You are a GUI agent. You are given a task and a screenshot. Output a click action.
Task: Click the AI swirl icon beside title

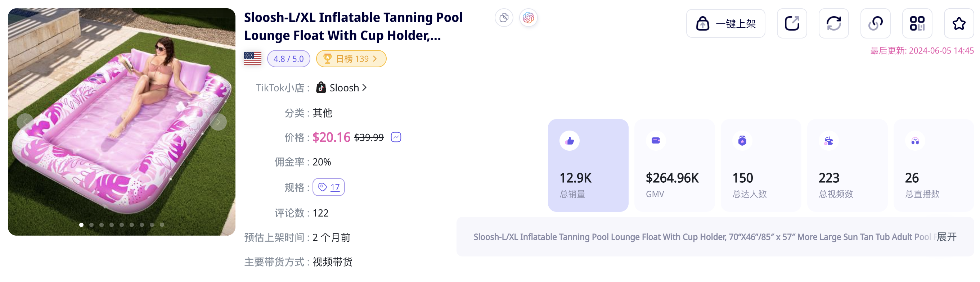(x=528, y=18)
